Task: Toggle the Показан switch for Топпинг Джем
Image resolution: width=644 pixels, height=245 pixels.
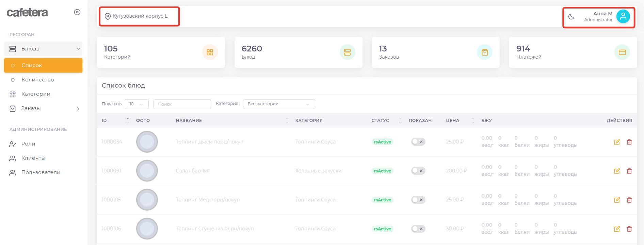Action: coord(418,142)
